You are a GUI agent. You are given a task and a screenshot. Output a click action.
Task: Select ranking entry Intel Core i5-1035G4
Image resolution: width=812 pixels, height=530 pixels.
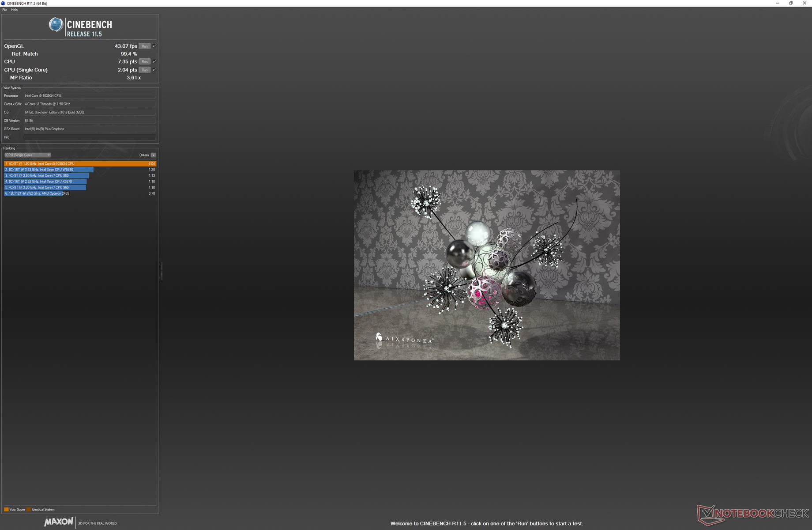click(80, 163)
